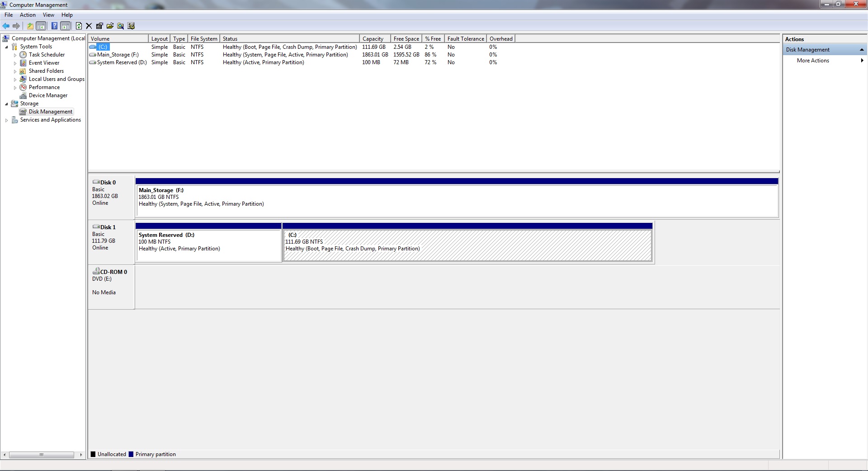Open the Help menu
The width and height of the screenshot is (868, 471).
pos(67,15)
